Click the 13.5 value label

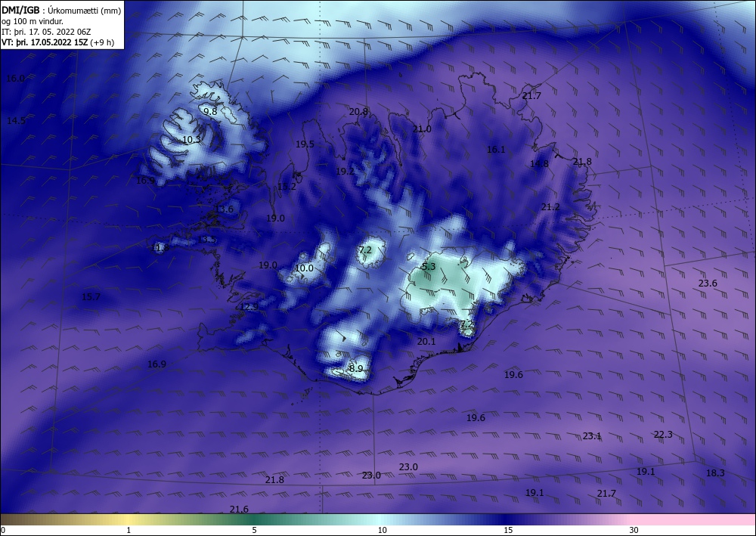tap(207, 239)
